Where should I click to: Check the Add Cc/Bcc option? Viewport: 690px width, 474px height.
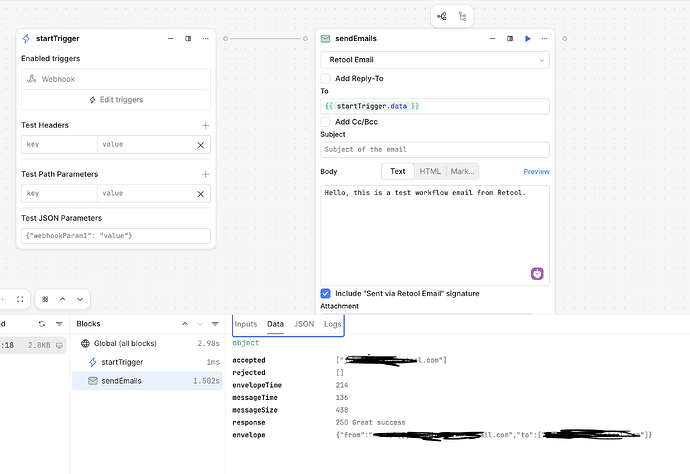326,122
